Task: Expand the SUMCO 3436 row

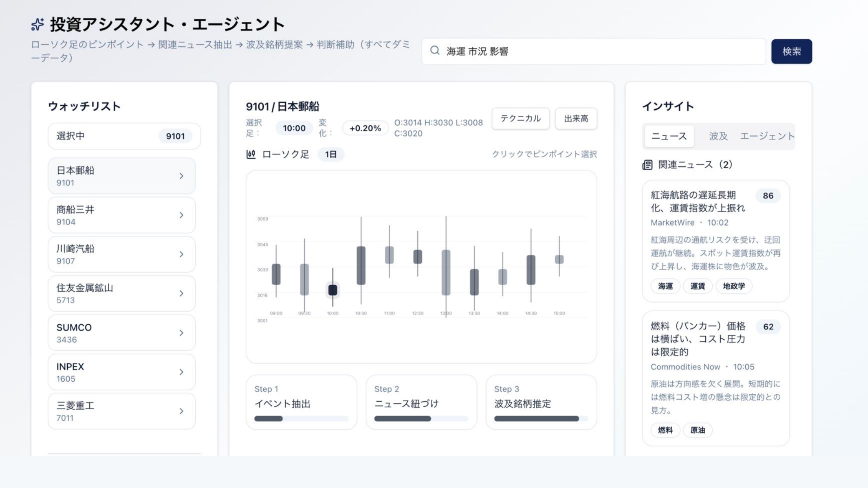Action: pos(181,333)
